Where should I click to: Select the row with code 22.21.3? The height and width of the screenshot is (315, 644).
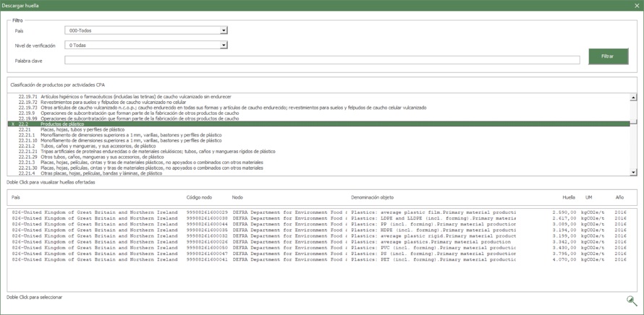click(318, 163)
